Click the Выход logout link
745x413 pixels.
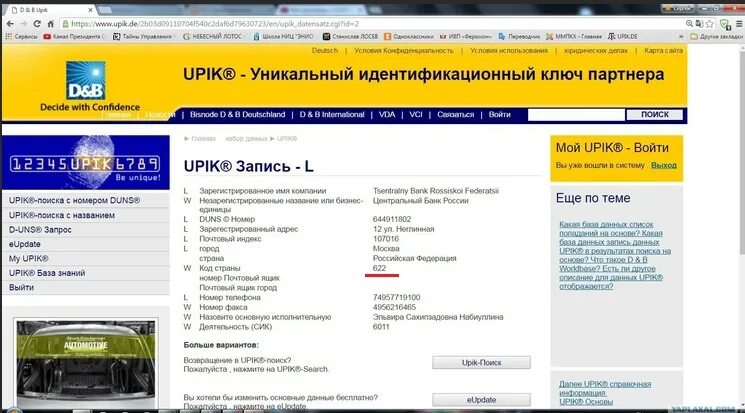tap(664, 165)
